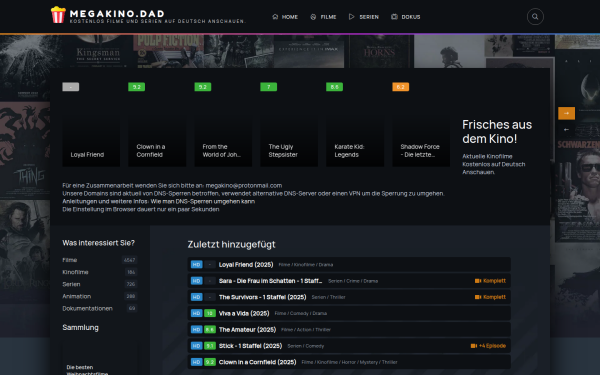Screen dimensions: 600x375
Task: Click the Komplett camera icon on Sara row
Action: (x=478, y=281)
